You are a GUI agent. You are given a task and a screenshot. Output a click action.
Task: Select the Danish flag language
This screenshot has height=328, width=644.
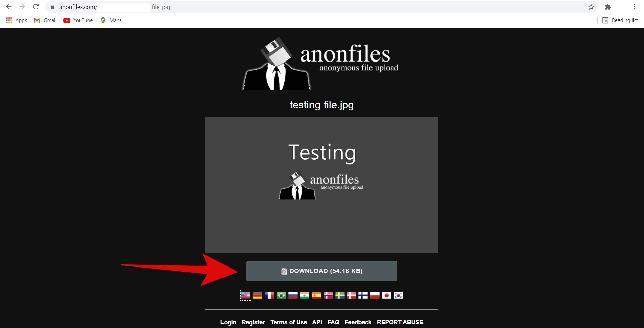351,295
